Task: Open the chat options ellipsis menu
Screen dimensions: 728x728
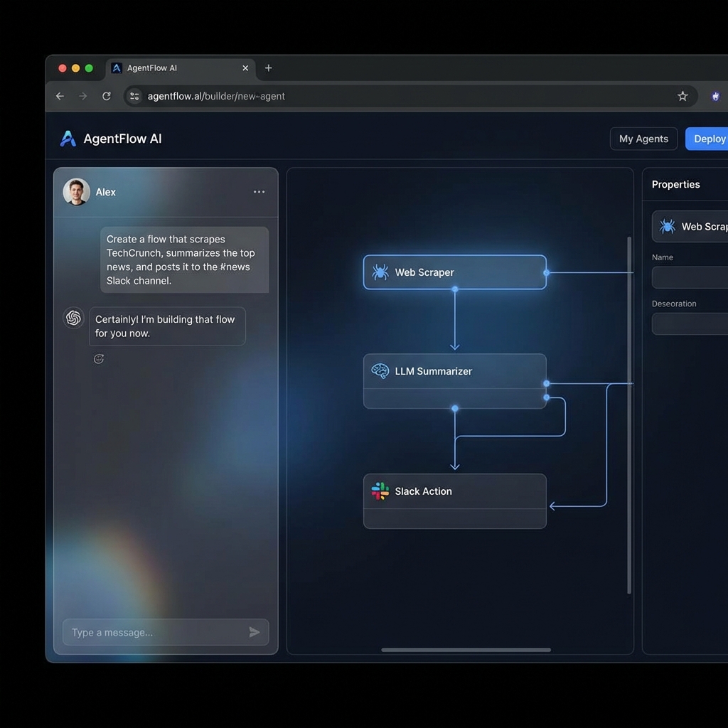Action: point(259,191)
